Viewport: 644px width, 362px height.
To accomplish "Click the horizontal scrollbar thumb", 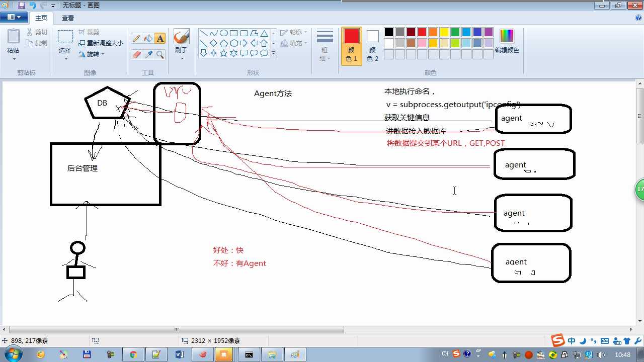I will tap(177, 330).
